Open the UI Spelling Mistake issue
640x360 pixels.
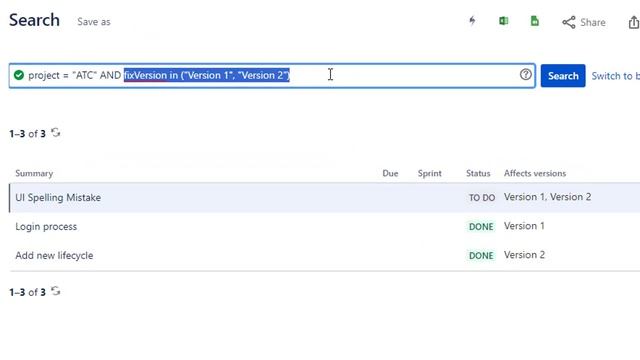click(x=58, y=198)
